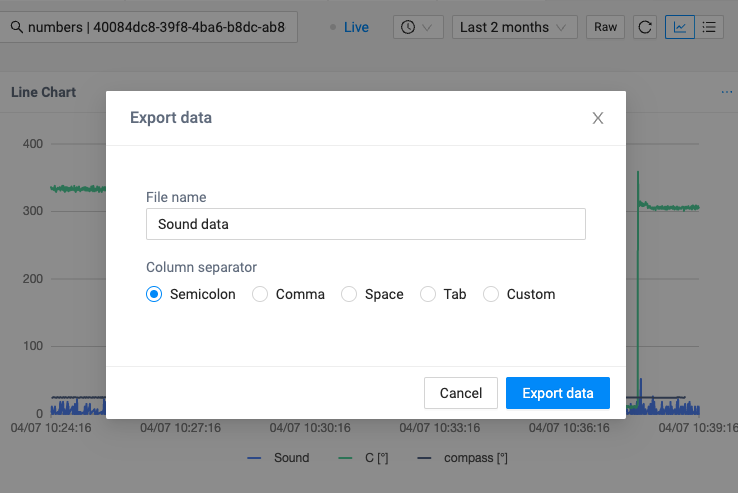This screenshot has height=493, width=738.
Task: Switch to line chart view icon
Action: click(680, 27)
